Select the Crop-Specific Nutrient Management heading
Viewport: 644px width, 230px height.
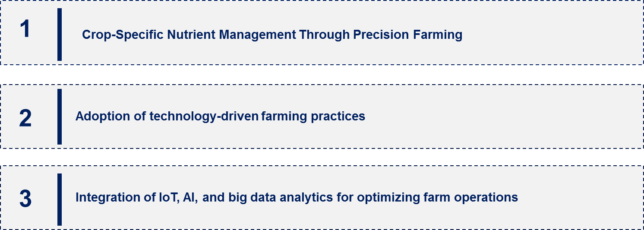pos(272,35)
